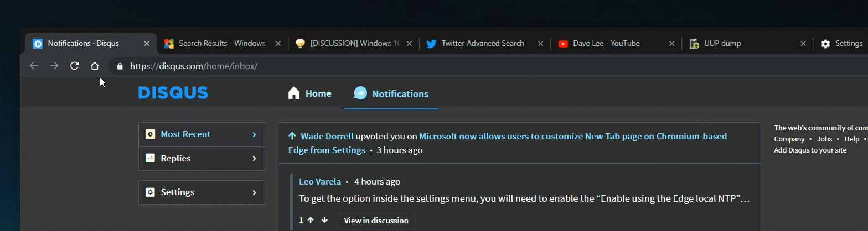
Task: Click the Help footer link
Action: [852, 139]
